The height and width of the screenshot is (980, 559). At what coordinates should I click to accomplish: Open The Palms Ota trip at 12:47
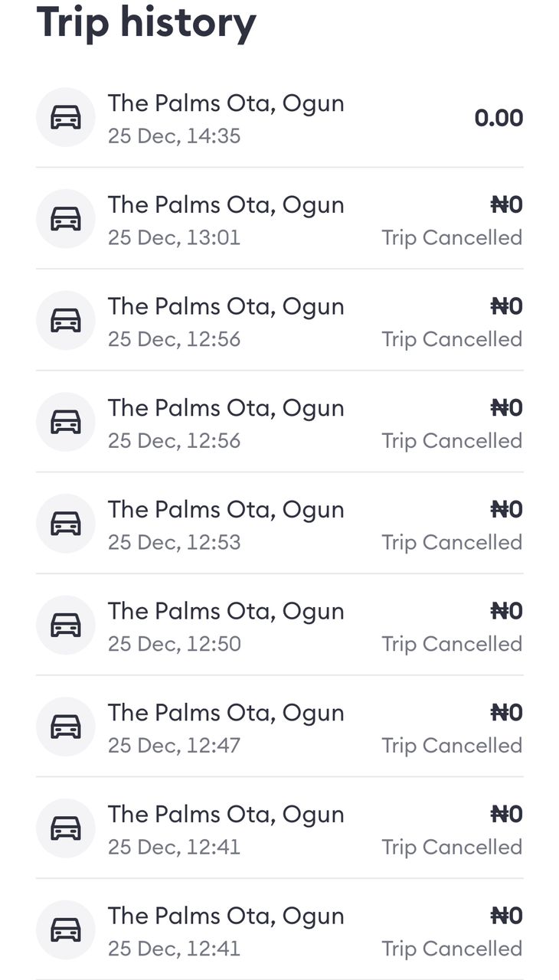tap(279, 727)
